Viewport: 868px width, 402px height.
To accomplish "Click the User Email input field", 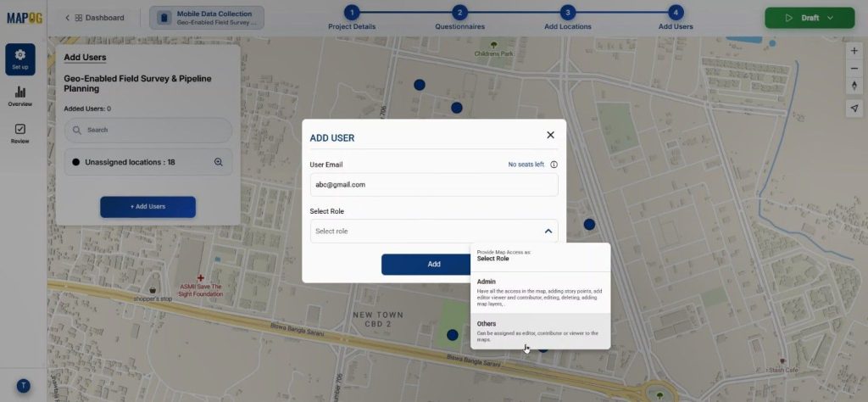I will pyautogui.click(x=434, y=184).
